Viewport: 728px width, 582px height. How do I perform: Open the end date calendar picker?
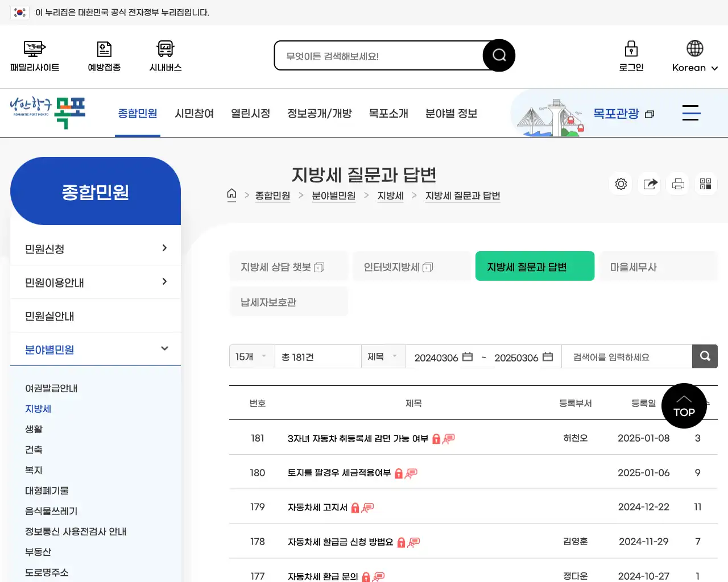(547, 357)
